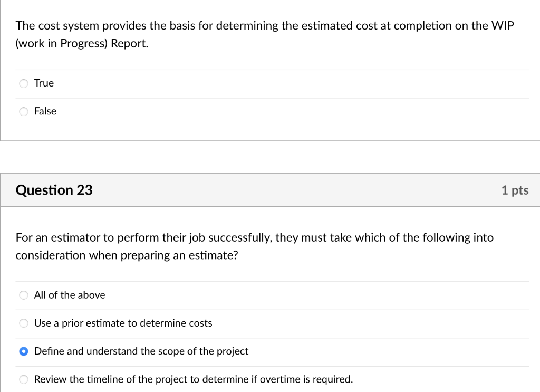The height and width of the screenshot is (392, 540).
Task: Click the True answer row
Action: click(x=43, y=83)
